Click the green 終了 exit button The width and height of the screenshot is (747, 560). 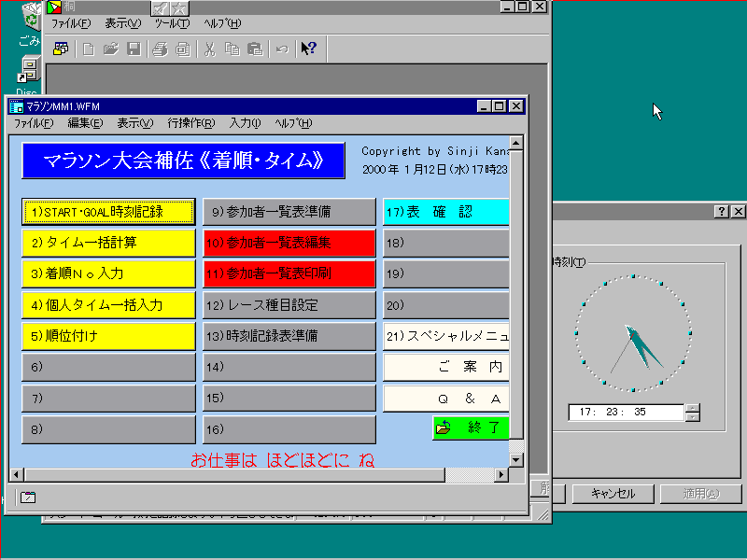(x=471, y=428)
